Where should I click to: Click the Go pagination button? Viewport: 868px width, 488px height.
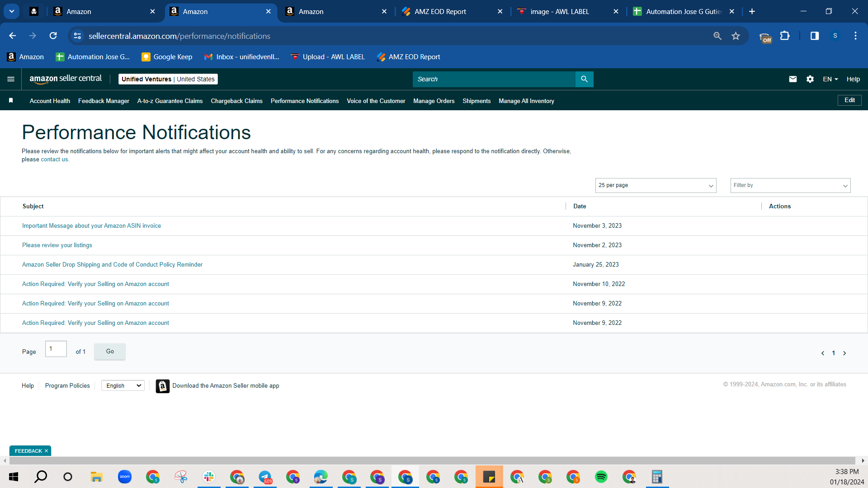tap(110, 352)
